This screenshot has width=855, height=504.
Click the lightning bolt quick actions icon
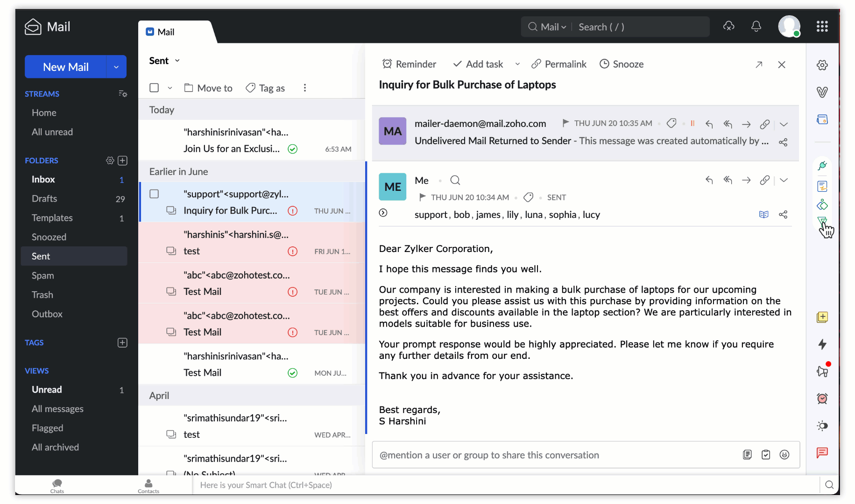(x=822, y=344)
